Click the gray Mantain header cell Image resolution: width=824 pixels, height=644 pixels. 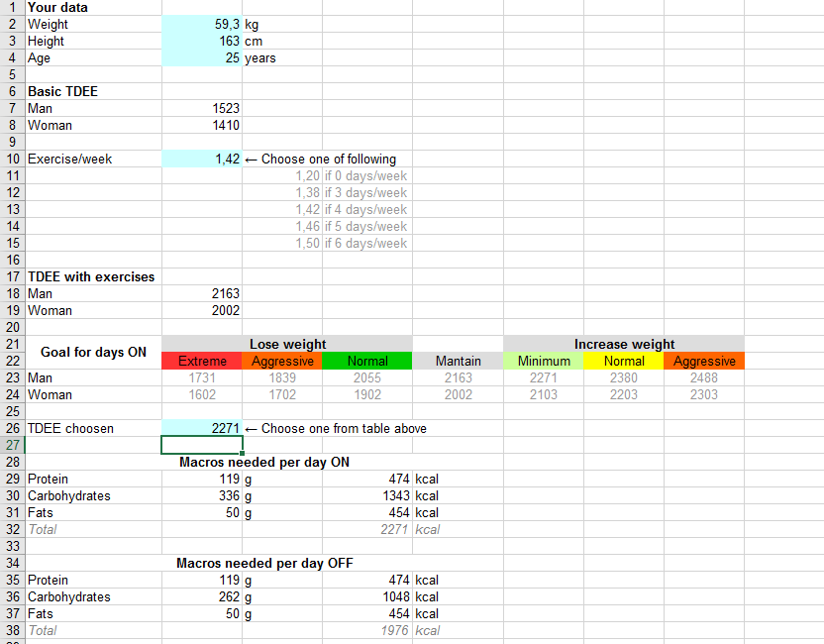point(458,361)
